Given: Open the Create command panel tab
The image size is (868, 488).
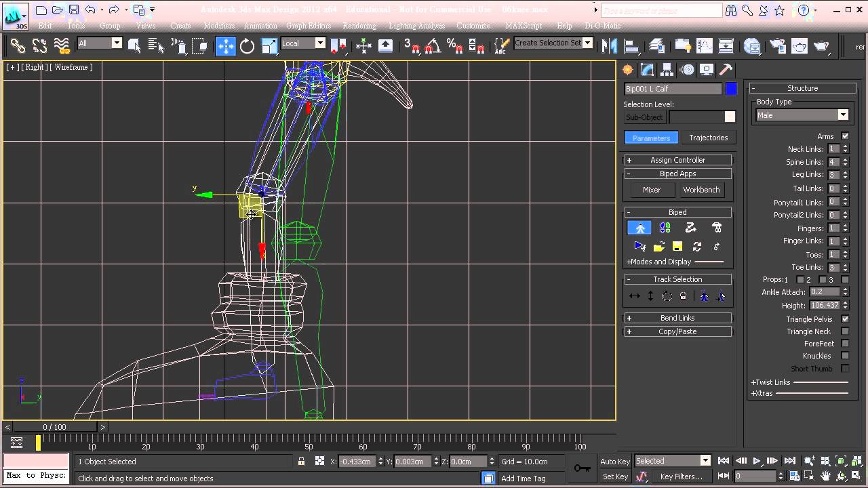Looking at the screenshot, I should (x=628, y=70).
